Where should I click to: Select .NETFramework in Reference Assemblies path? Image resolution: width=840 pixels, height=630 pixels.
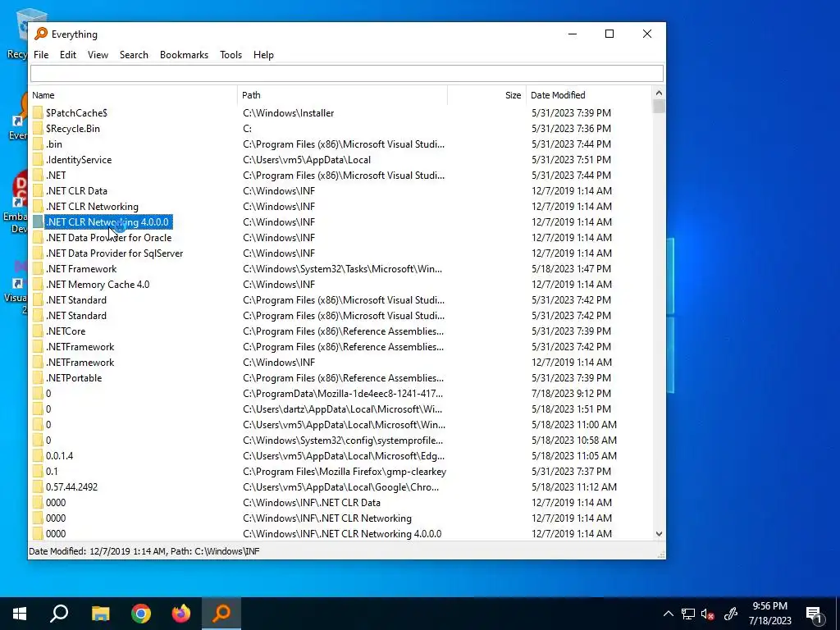[x=80, y=347]
